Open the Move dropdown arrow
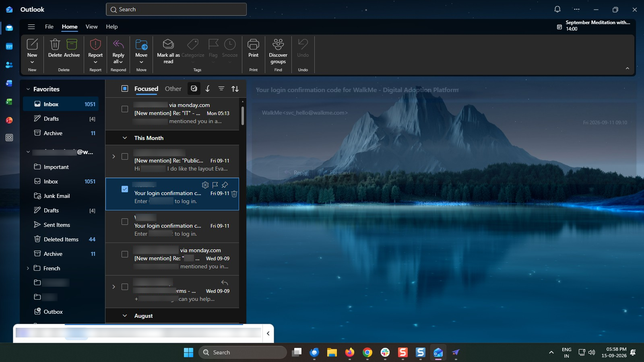This screenshot has height=362, width=644. [x=141, y=62]
